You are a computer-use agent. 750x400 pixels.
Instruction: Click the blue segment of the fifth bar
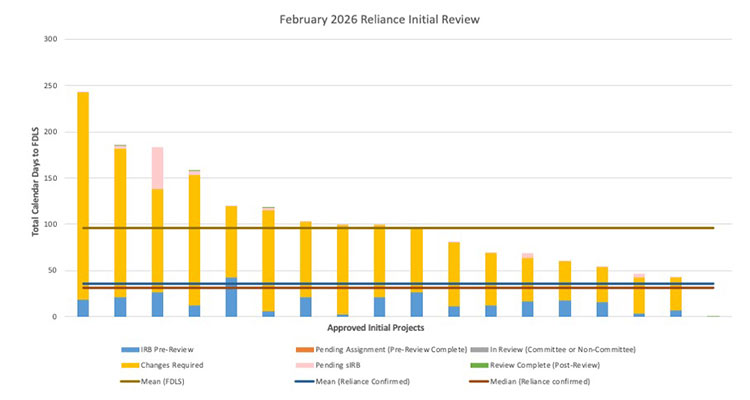click(x=231, y=297)
